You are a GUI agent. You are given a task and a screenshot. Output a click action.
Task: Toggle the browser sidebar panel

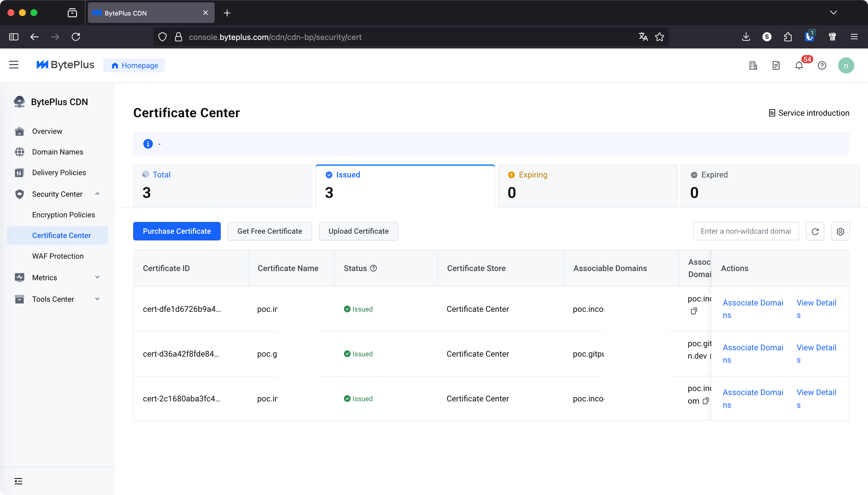(x=13, y=37)
